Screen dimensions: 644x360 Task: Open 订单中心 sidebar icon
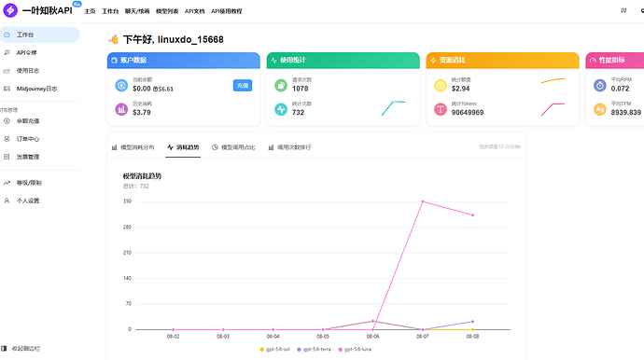click(x=7, y=139)
